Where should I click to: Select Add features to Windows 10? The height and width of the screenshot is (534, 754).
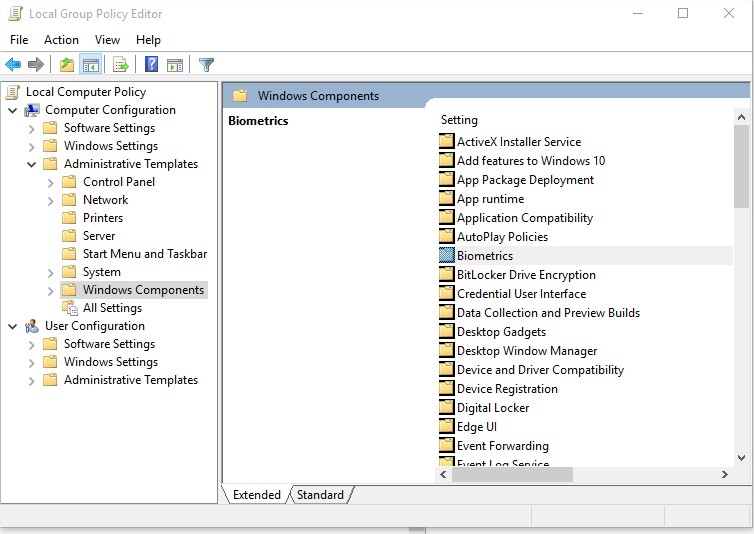tap(531, 161)
